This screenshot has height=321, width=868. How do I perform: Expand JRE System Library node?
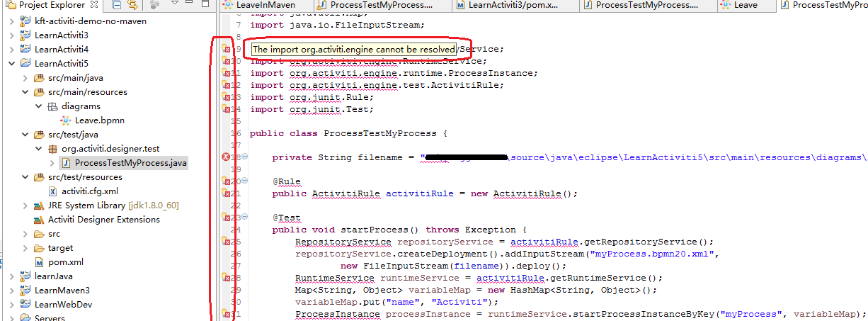click(25, 205)
